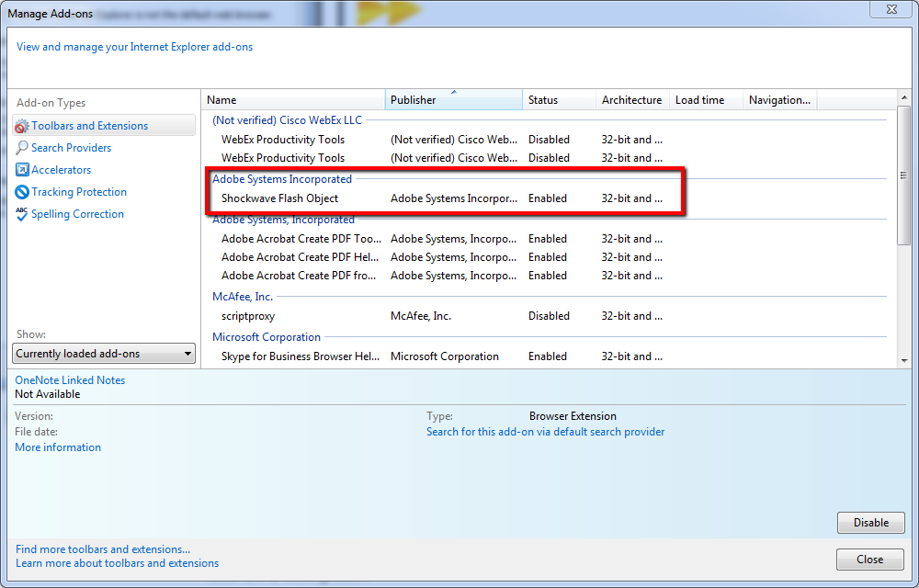Click Disabled status of scriptproxy
The image size is (919, 588).
(x=549, y=316)
